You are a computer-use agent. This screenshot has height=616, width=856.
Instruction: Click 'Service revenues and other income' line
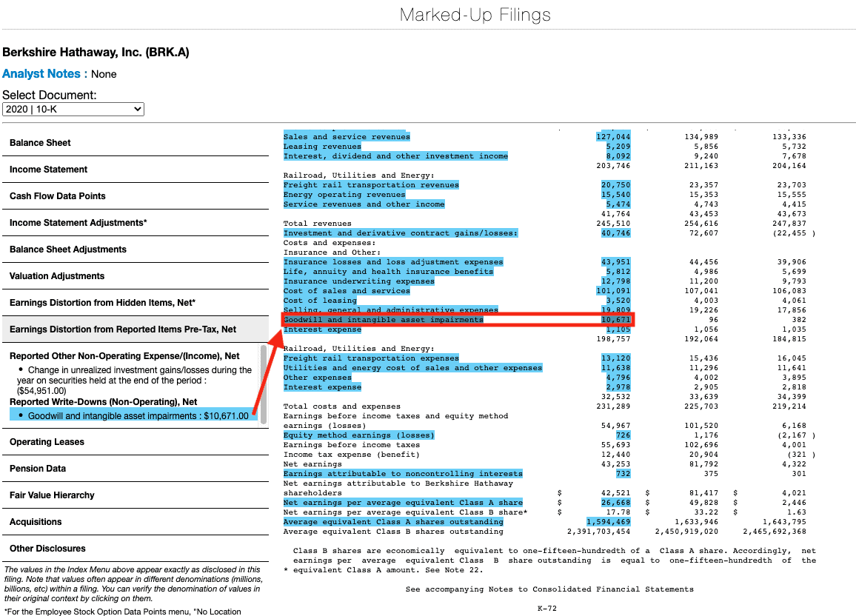point(364,204)
